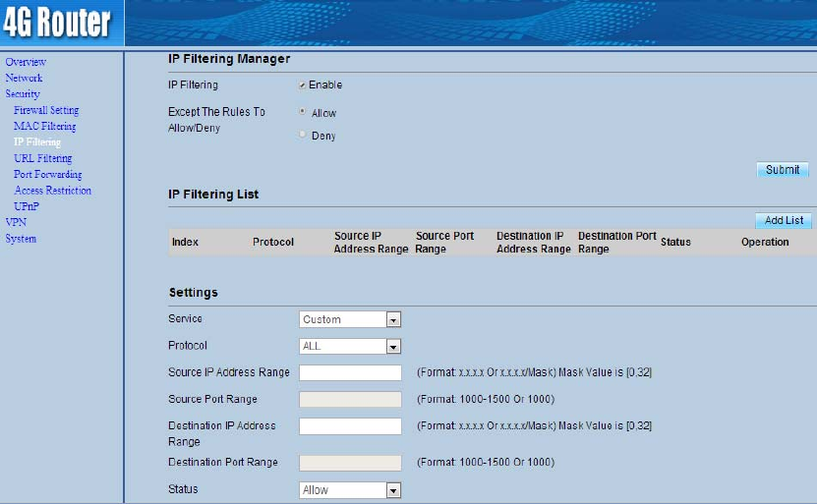Open Access Restriction page
This screenshot has height=504, width=817.
[53, 190]
